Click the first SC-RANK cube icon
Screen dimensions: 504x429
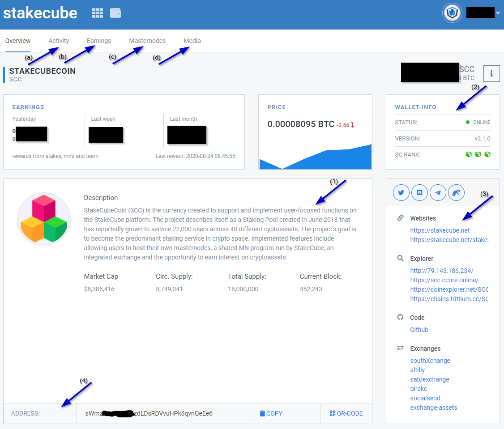pos(469,155)
